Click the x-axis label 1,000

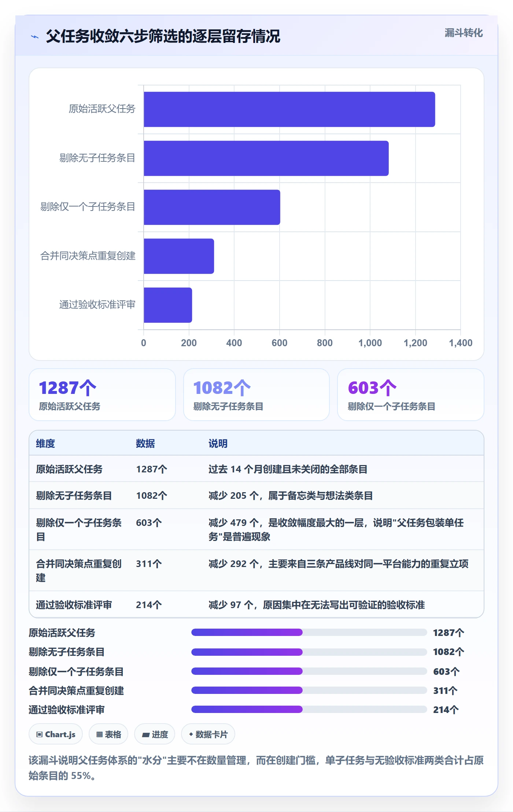coord(370,343)
